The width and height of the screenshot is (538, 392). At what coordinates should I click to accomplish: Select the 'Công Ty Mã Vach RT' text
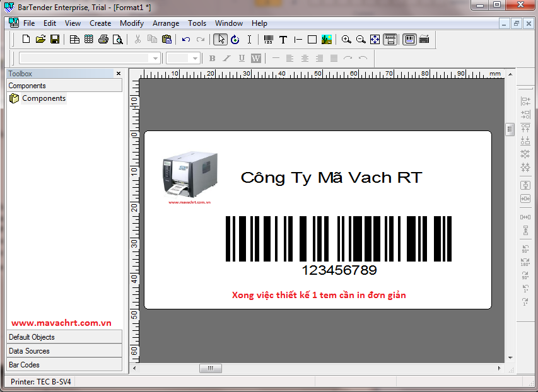pyautogui.click(x=332, y=178)
